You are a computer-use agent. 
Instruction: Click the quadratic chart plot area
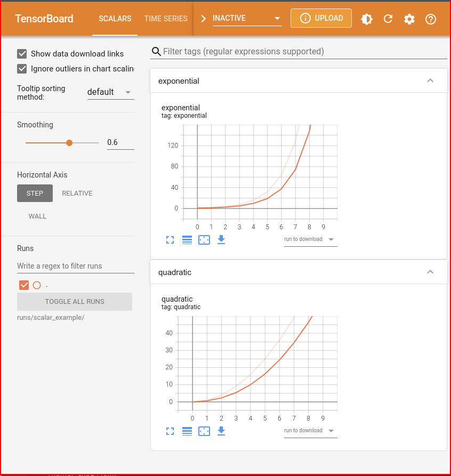coord(258,364)
